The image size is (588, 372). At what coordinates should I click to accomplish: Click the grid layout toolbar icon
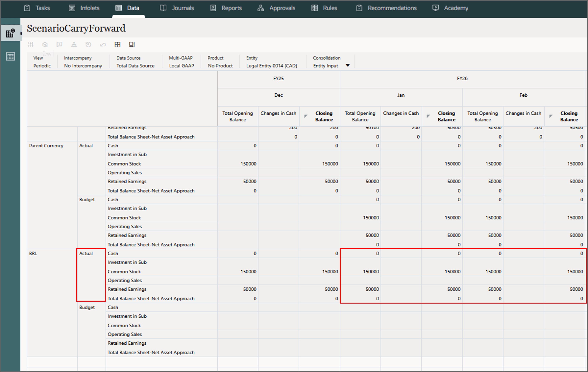pos(117,44)
